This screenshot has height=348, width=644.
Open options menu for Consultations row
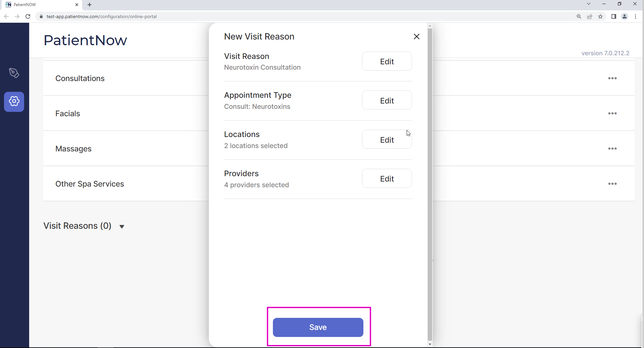(612, 78)
